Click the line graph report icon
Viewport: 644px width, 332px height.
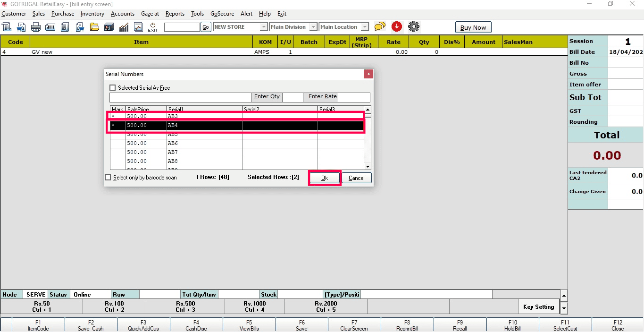click(x=138, y=27)
